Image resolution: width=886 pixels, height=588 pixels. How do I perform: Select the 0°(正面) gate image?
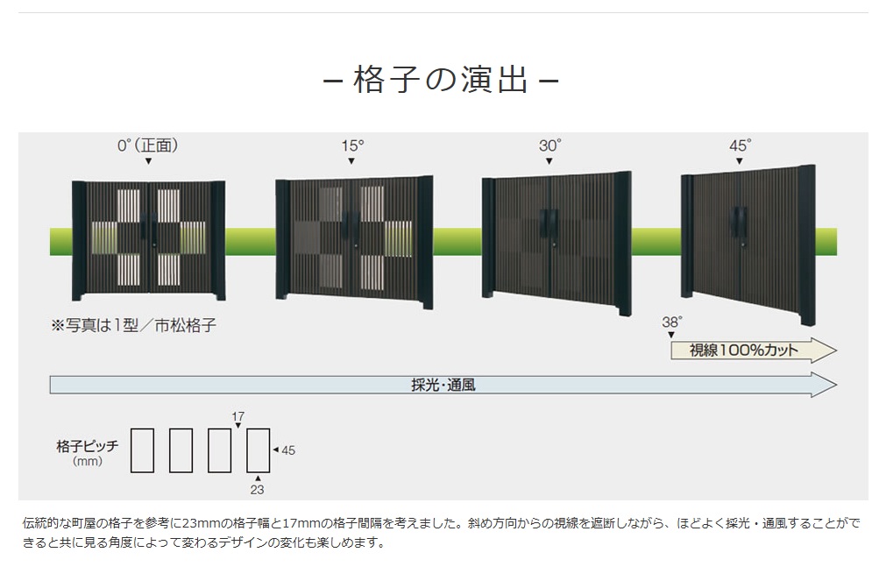(x=149, y=241)
